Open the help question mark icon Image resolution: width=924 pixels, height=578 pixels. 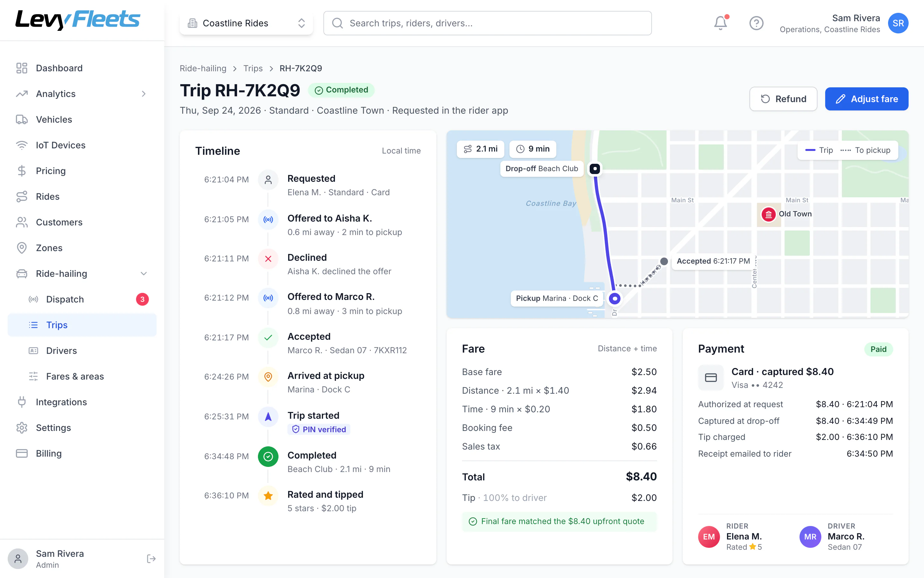click(756, 23)
